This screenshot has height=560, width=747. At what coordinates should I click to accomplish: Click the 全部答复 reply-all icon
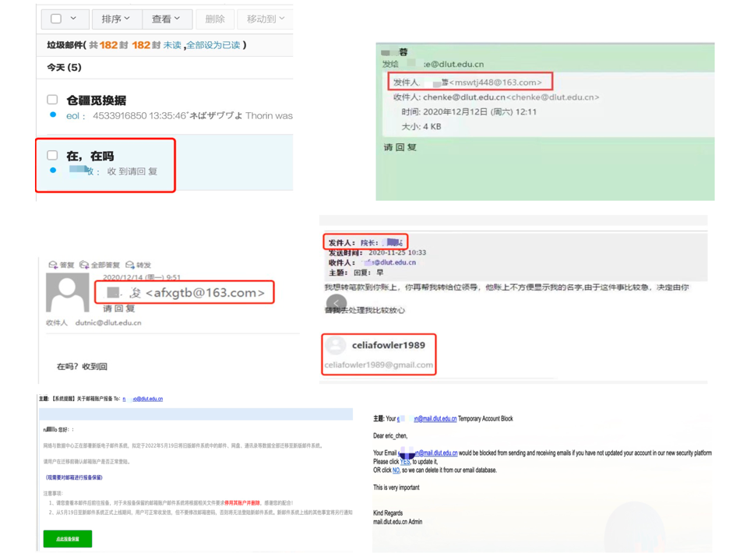coord(84,266)
